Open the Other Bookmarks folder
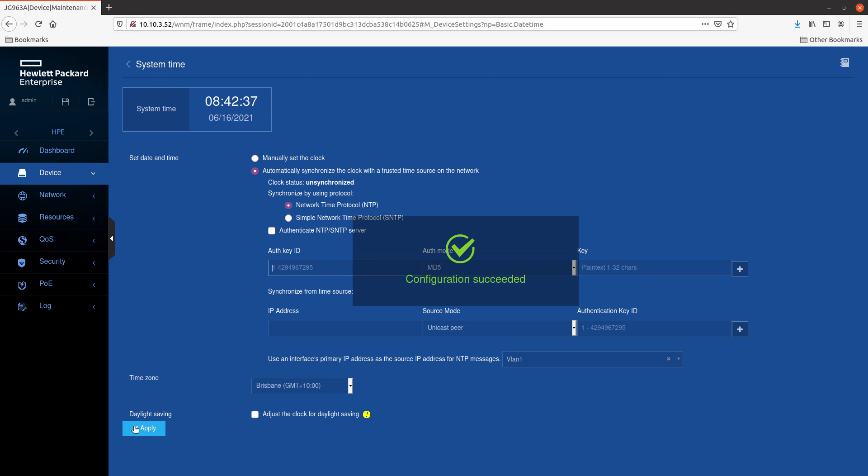The width and height of the screenshot is (868, 476). tap(831, 40)
